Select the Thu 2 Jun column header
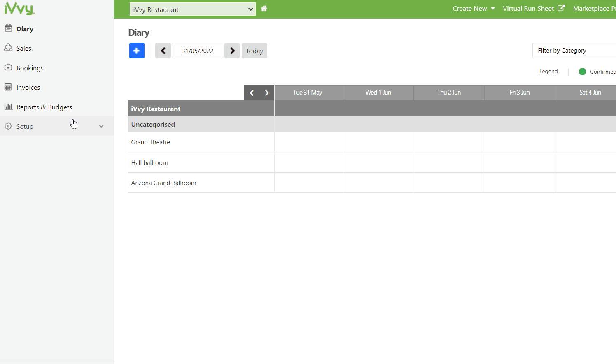 click(449, 93)
